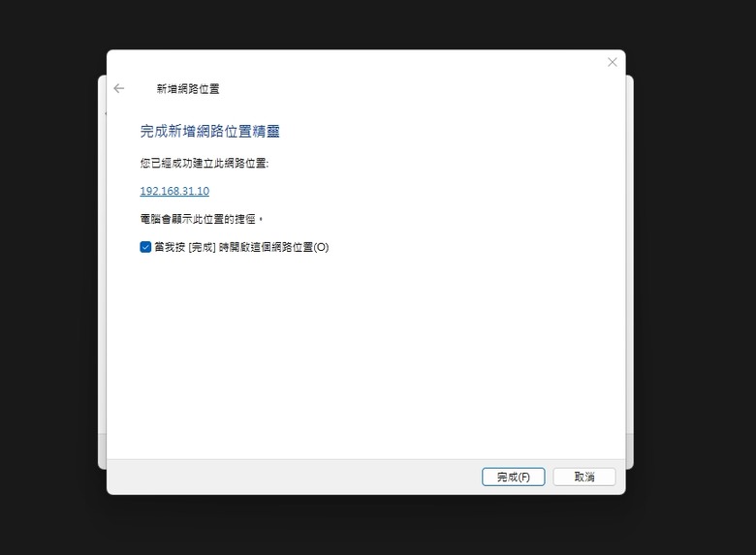Viewport: 756px width, 555px height.
Task: Uncheck the open-network-location checkbox box
Action: coord(145,247)
